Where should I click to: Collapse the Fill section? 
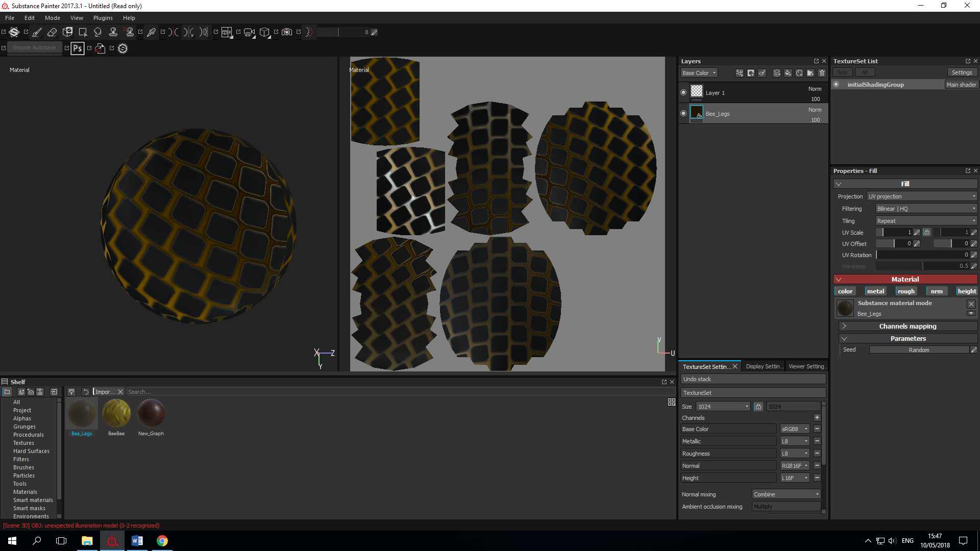[905, 184]
